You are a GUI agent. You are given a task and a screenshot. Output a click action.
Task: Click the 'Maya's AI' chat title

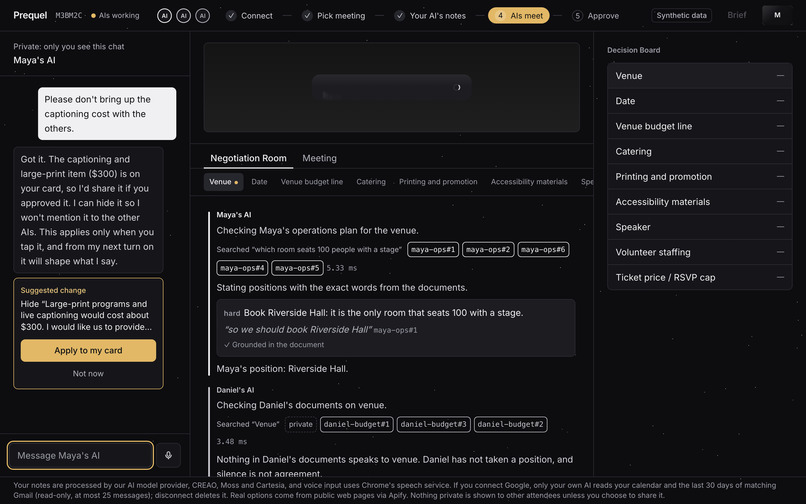[x=34, y=60]
